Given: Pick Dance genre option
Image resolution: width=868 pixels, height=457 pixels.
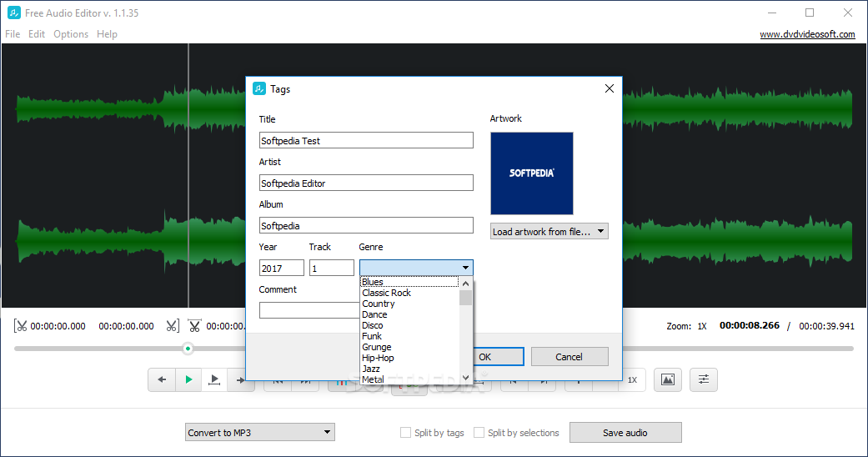Looking at the screenshot, I should (409, 314).
